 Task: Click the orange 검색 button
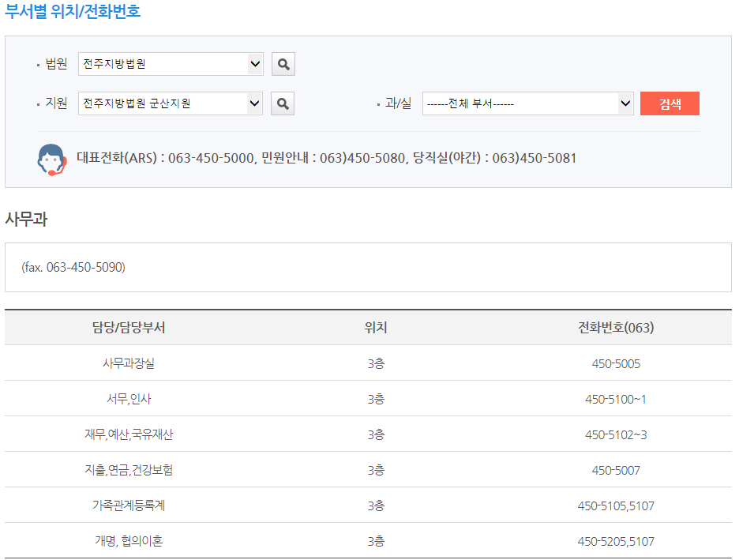(x=670, y=103)
